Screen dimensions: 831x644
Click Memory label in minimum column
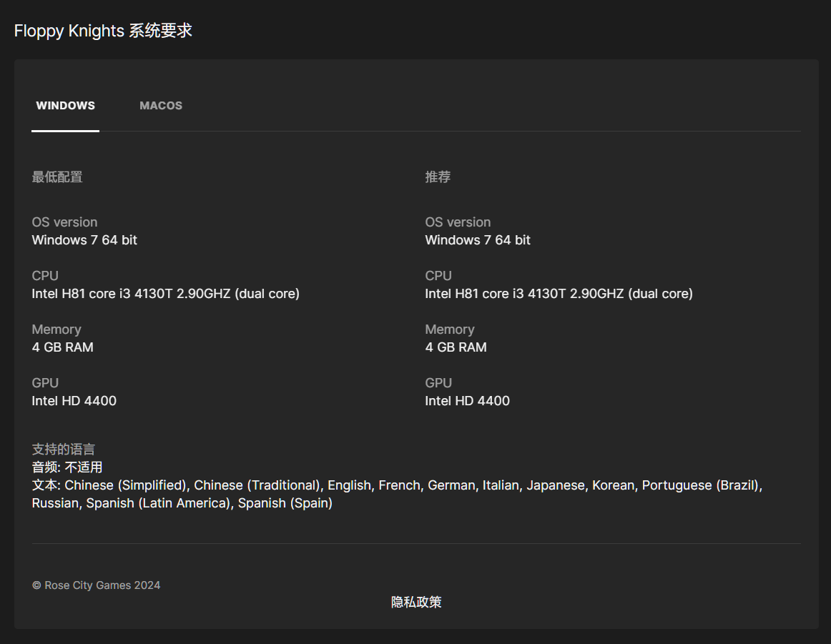56,330
